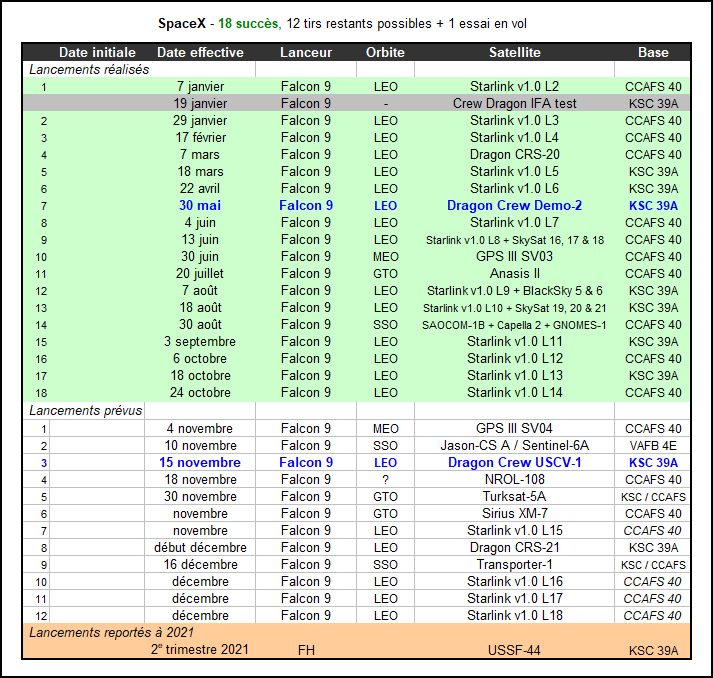
Task: Select the 'Starlink v1.0 L3' cell
Action: click(x=515, y=121)
